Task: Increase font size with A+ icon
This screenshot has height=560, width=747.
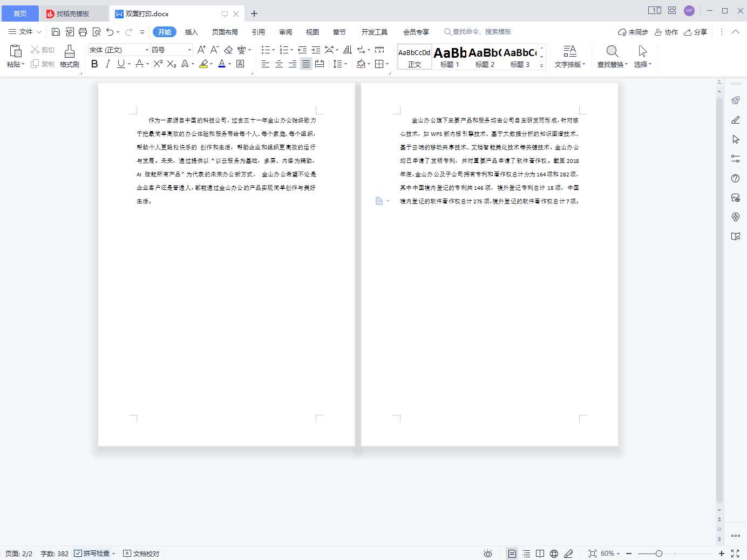Action: [201, 50]
